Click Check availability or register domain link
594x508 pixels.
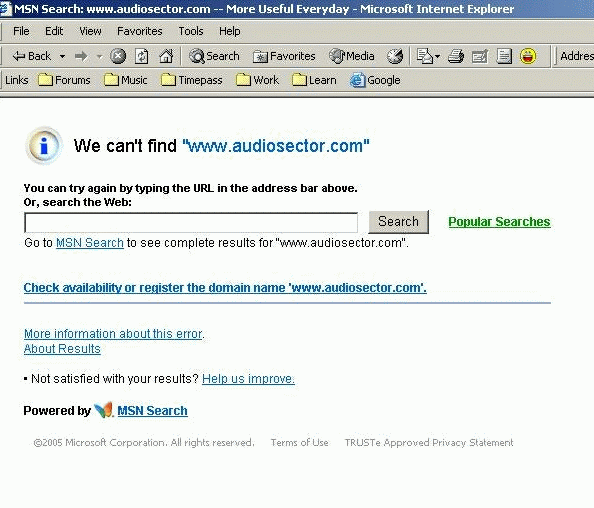point(225,288)
